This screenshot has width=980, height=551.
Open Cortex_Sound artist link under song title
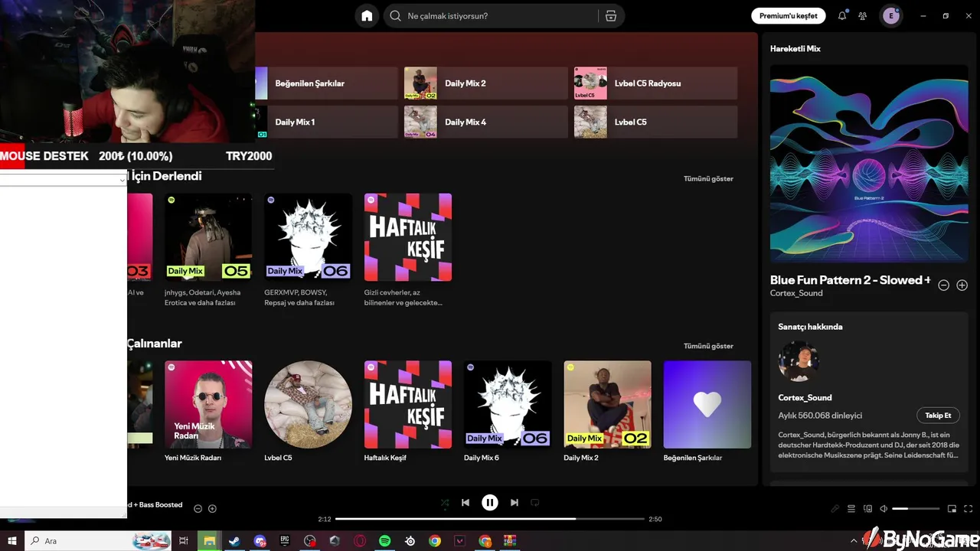tap(796, 293)
